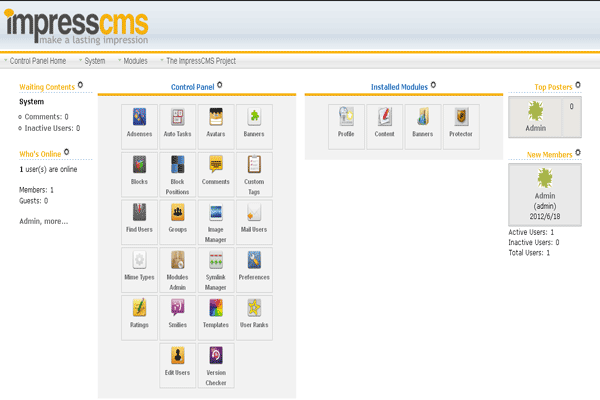
Task: Click the 2012/6/18 join date
Action: (x=545, y=216)
